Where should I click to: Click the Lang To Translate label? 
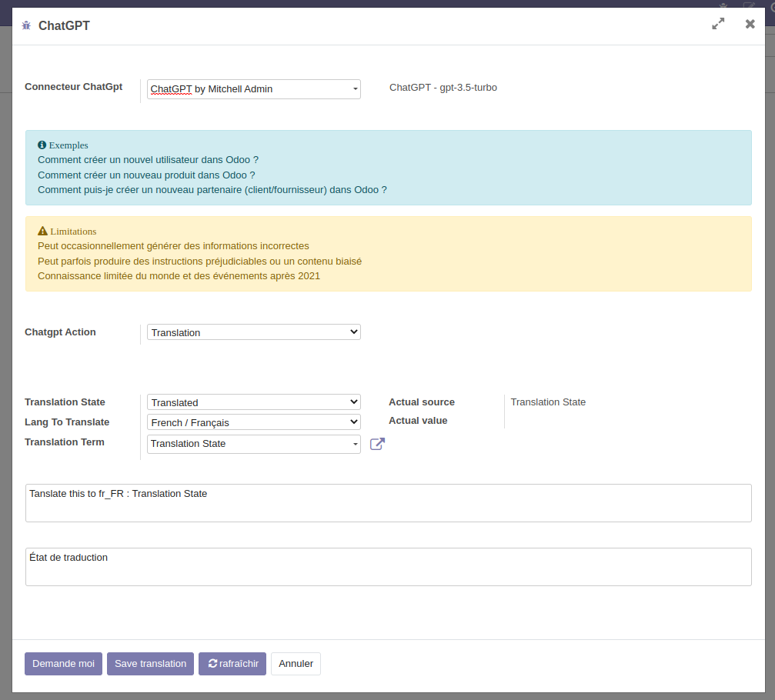67,422
